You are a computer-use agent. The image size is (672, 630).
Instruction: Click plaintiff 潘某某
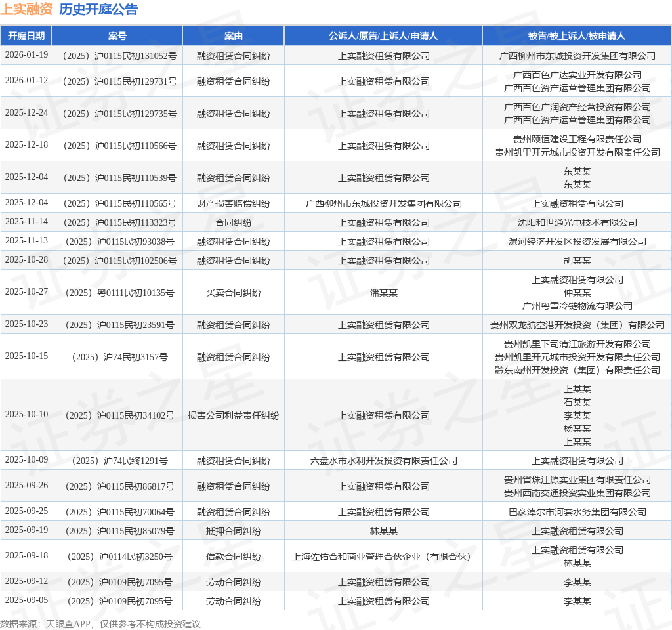point(383,293)
